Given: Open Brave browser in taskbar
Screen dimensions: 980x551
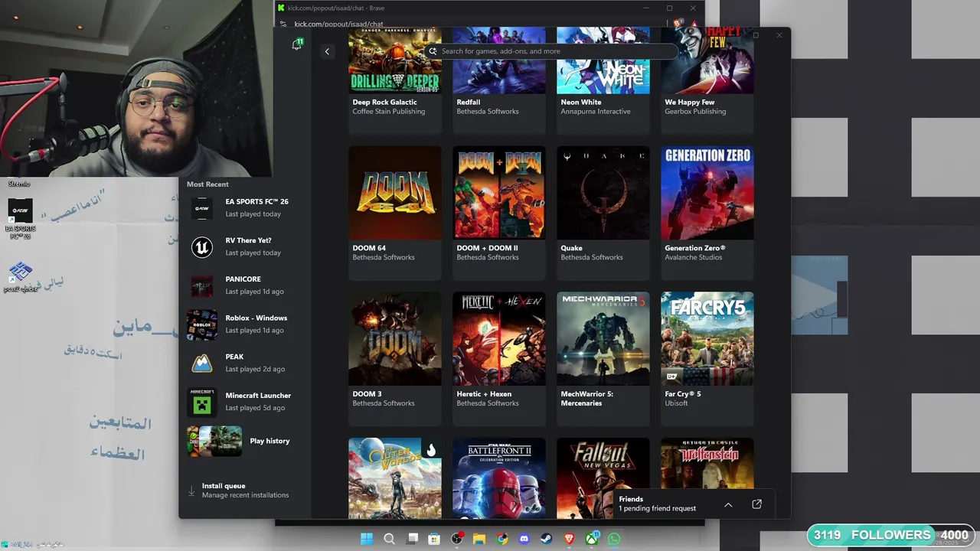Looking at the screenshot, I should [x=570, y=539].
